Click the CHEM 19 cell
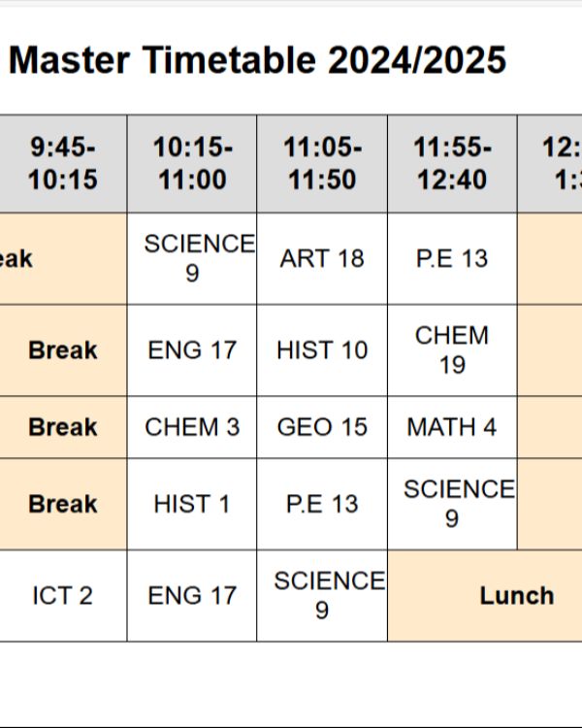Image resolution: width=582 pixels, height=728 pixels. coord(453,350)
